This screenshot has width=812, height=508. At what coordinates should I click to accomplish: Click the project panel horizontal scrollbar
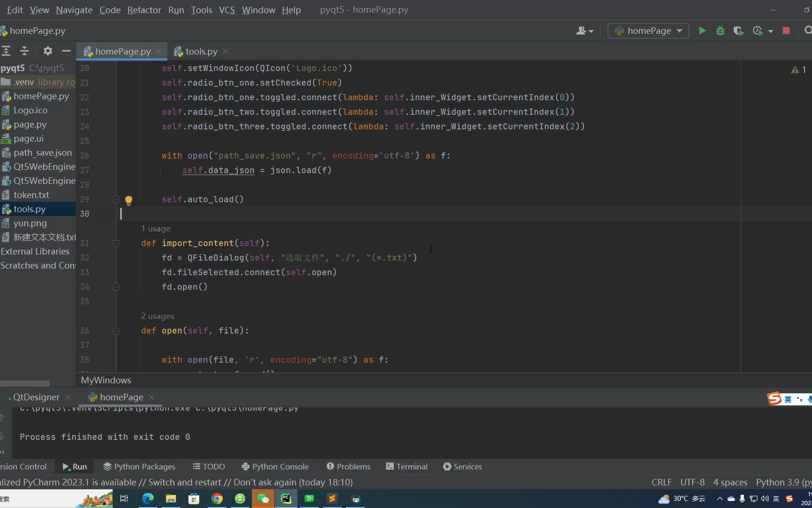click(25, 383)
